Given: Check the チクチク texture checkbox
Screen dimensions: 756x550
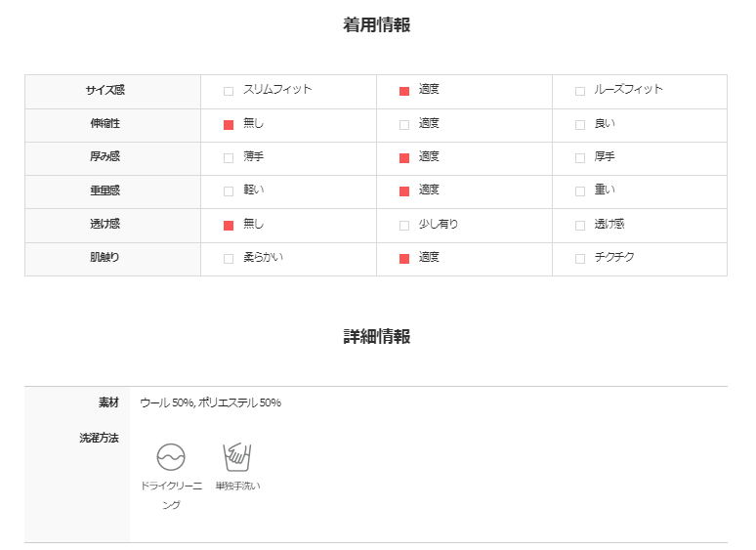Looking at the screenshot, I should [x=580, y=259].
